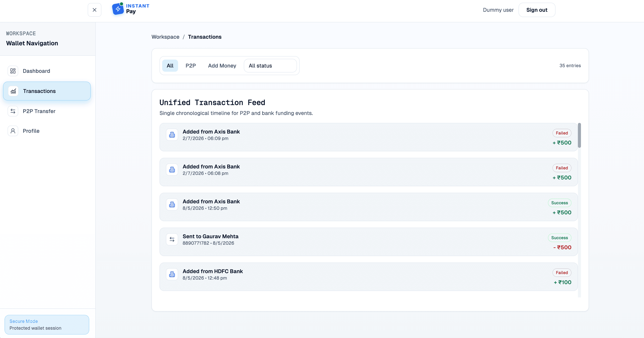Image resolution: width=644 pixels, height=338 pixels.
Task: Click the transaction feed scrollbar thumb
Action: (579, 135)
